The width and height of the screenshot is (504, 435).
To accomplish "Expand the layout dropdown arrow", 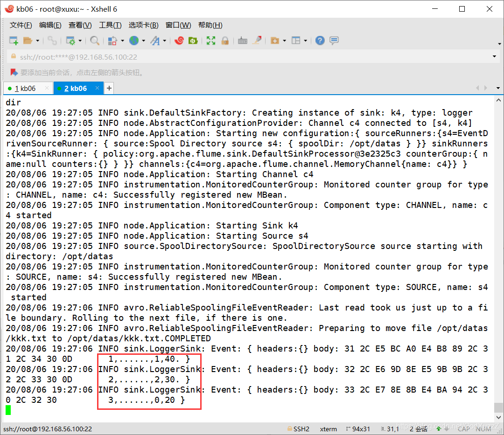I will (305, 41).
